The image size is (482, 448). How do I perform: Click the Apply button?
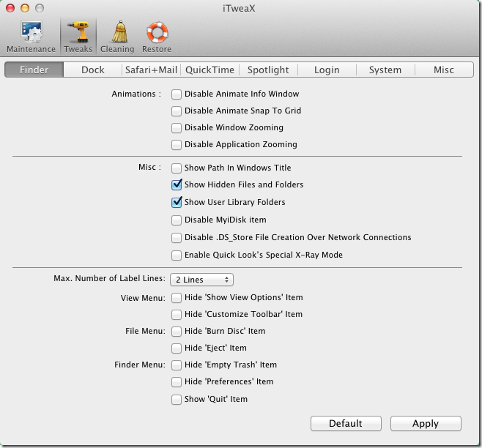[426, 423]
